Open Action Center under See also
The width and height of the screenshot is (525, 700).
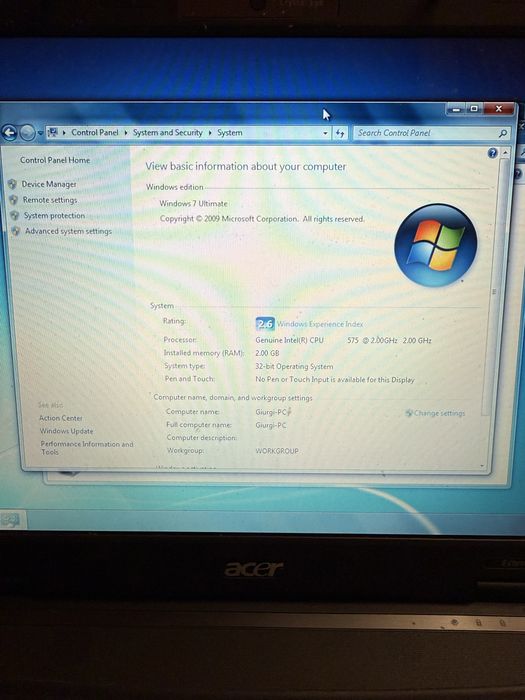[61, 418]
